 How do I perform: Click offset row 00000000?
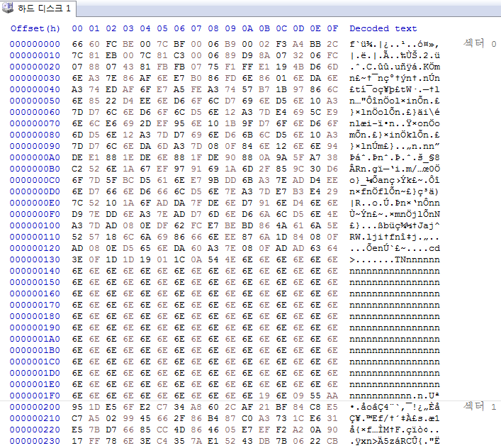pos(35,44)
